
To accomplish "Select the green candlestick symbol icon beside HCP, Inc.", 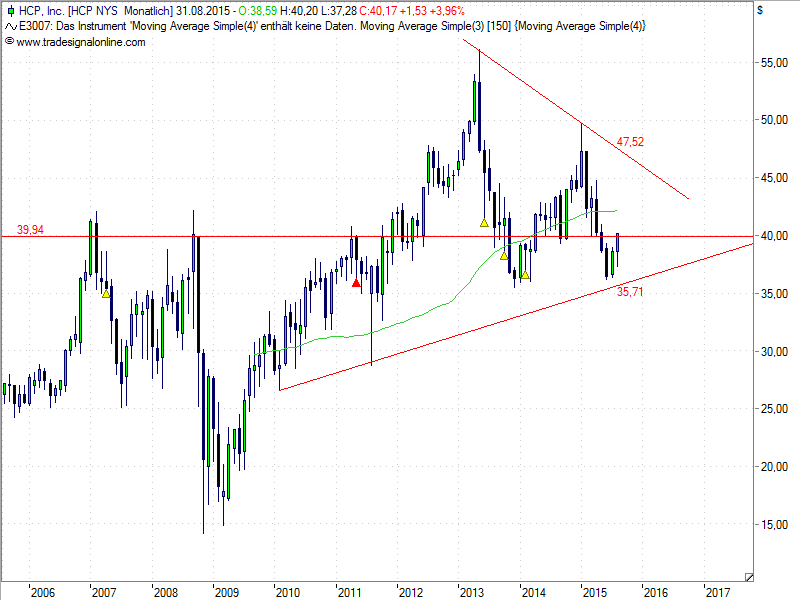I will pyautogui.click(x=10, y=11).
